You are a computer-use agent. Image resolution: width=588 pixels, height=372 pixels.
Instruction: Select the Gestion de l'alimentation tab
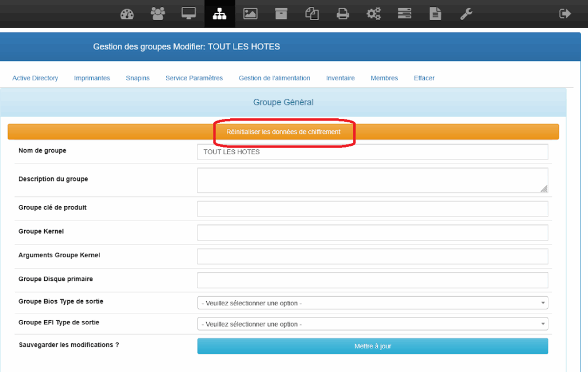(x=274, y=78)
